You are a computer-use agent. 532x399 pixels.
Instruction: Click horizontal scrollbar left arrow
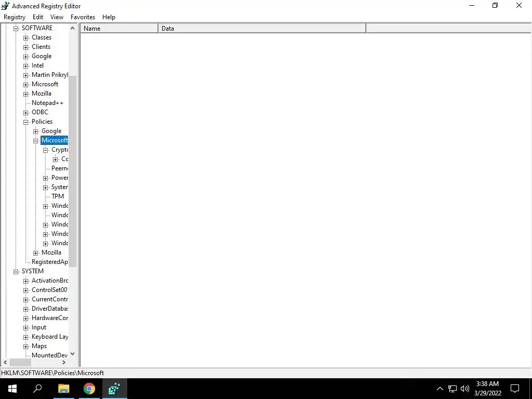5,362
